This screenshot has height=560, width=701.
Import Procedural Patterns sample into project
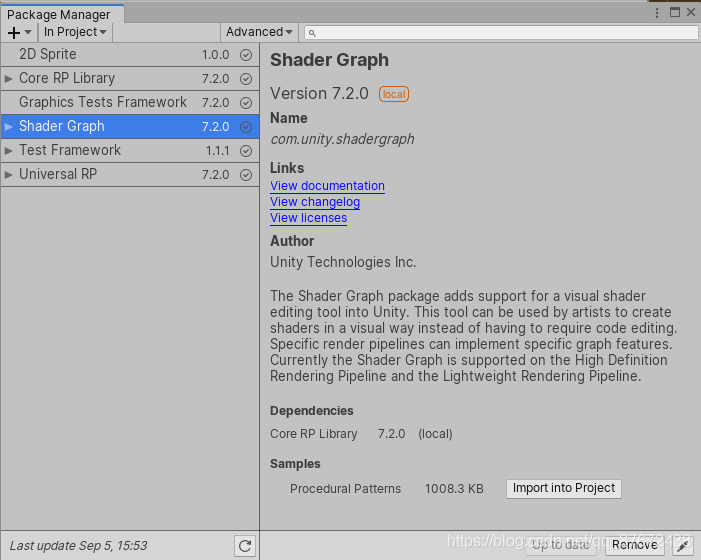(564, 488)
